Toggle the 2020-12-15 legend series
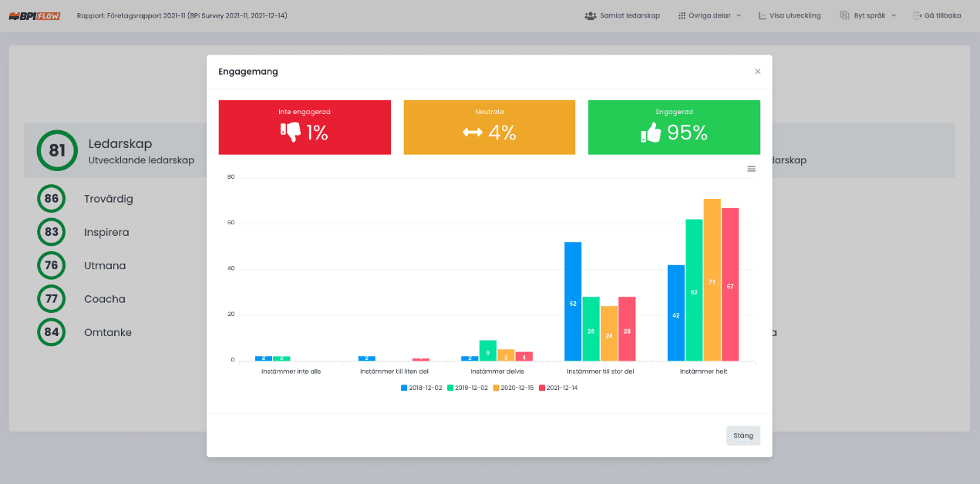 (x=514, y=388)
